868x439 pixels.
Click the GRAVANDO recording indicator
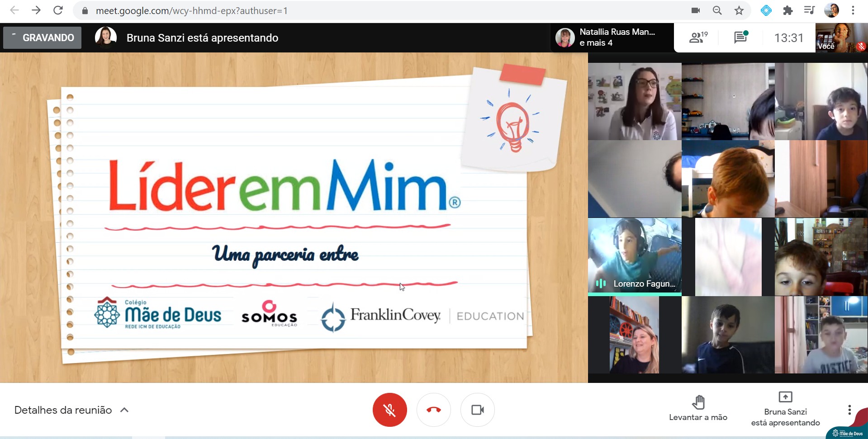(x=43, y=38)
